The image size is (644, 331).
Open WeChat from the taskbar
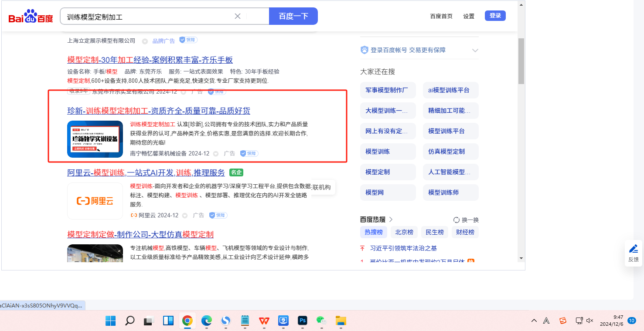[321, 321]
